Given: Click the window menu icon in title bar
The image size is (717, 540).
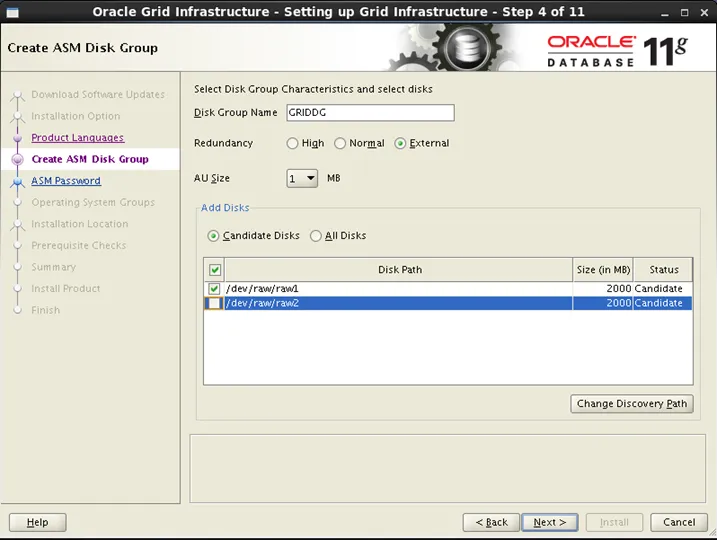Looking at the screenshot, I should pos(12,12).
